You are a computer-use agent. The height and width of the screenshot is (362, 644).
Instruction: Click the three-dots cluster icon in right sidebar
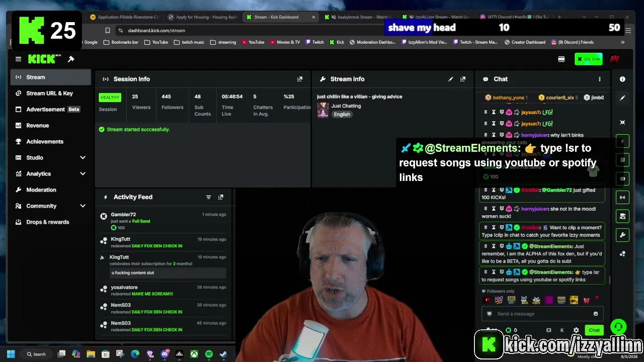622,254
